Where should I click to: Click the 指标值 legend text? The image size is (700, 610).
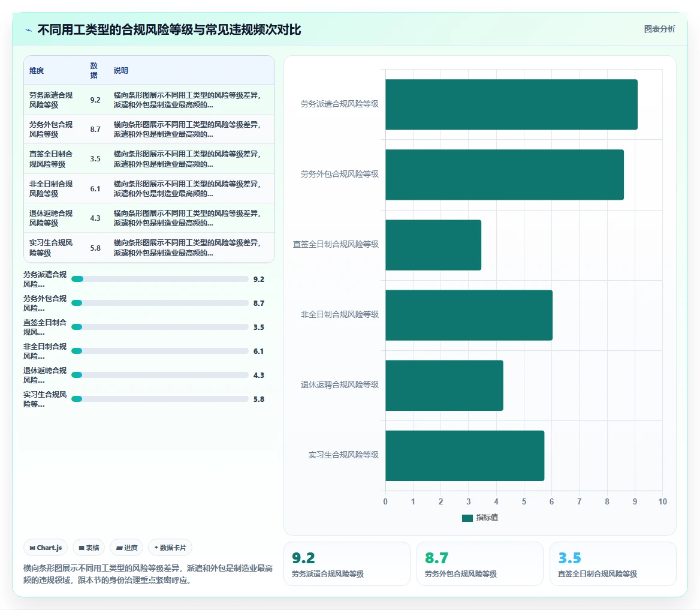(487, 518)
